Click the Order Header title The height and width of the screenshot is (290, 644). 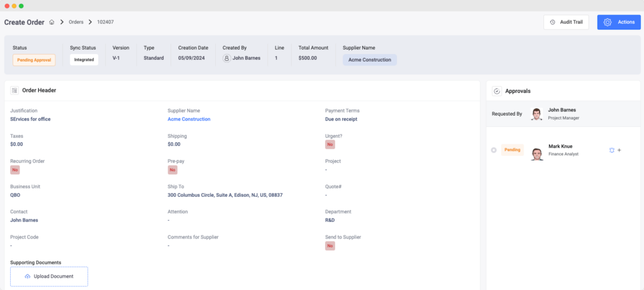[x=39, y=91]
